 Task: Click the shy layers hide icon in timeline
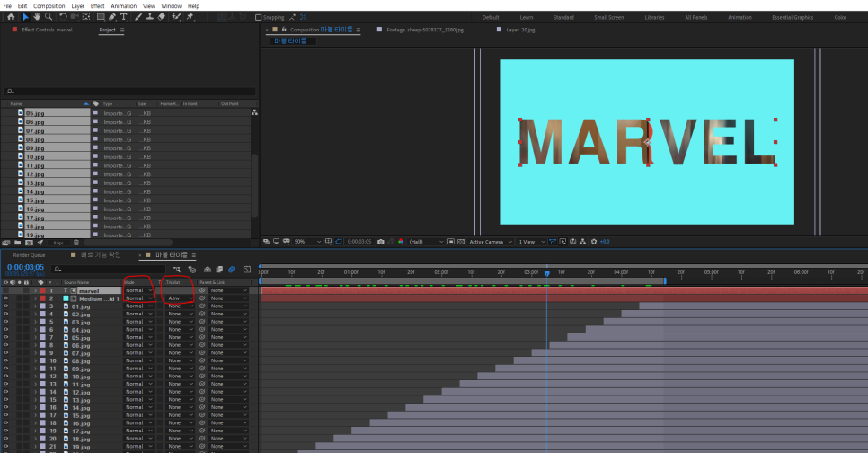[x=208, y=269]
